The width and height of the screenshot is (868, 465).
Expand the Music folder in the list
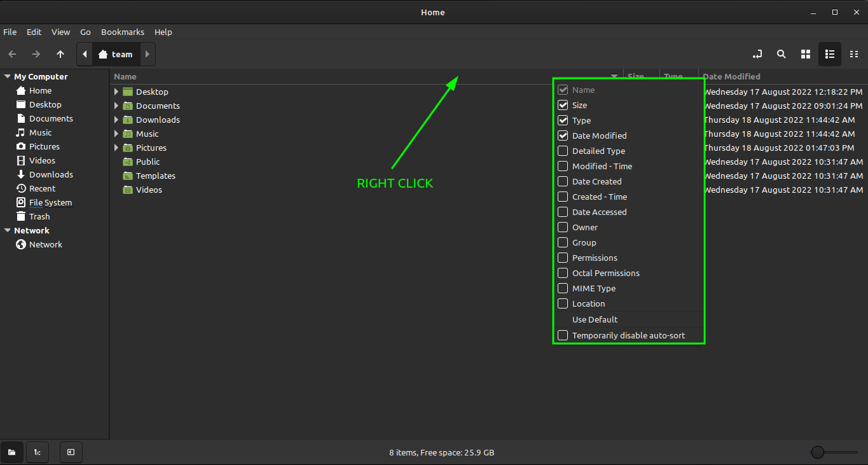pos(116,134)
